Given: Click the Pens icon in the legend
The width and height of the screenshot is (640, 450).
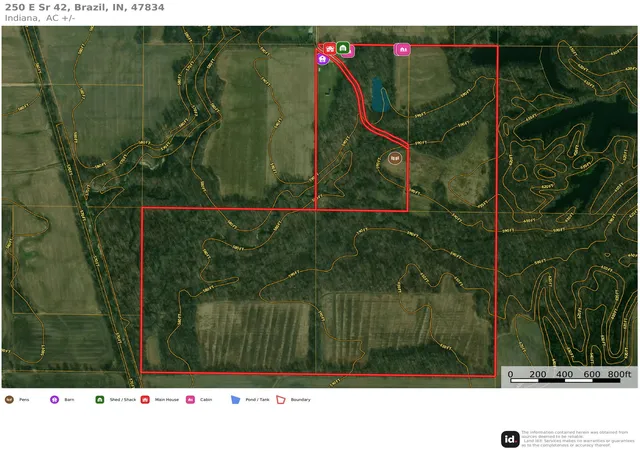Looking at the screenshot, I should click(x=9, y=399).
